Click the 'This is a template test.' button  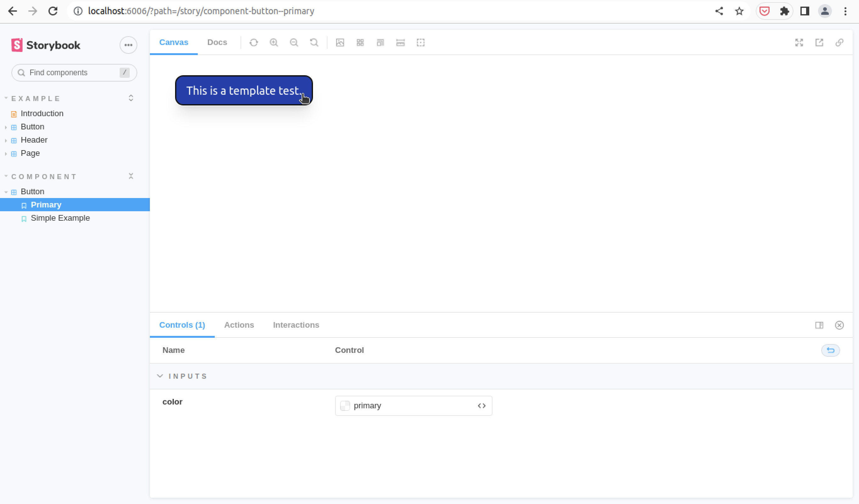[244, 90]
